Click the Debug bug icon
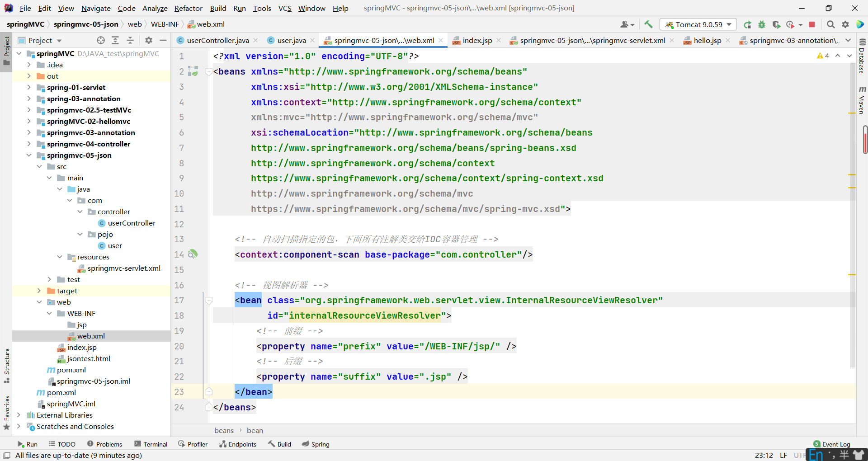The width and height of the screenshot is (868, 461). click(x=762, y=24)
